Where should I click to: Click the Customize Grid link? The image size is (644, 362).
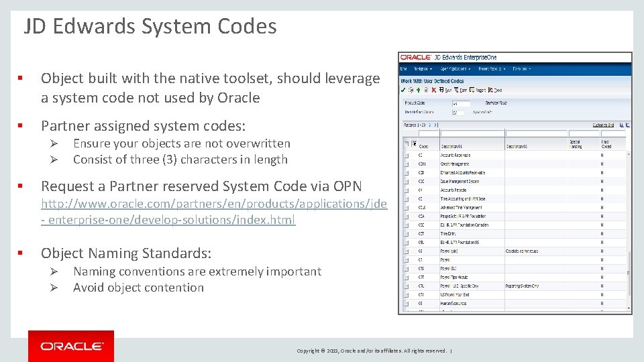click(x=603, y=125)
